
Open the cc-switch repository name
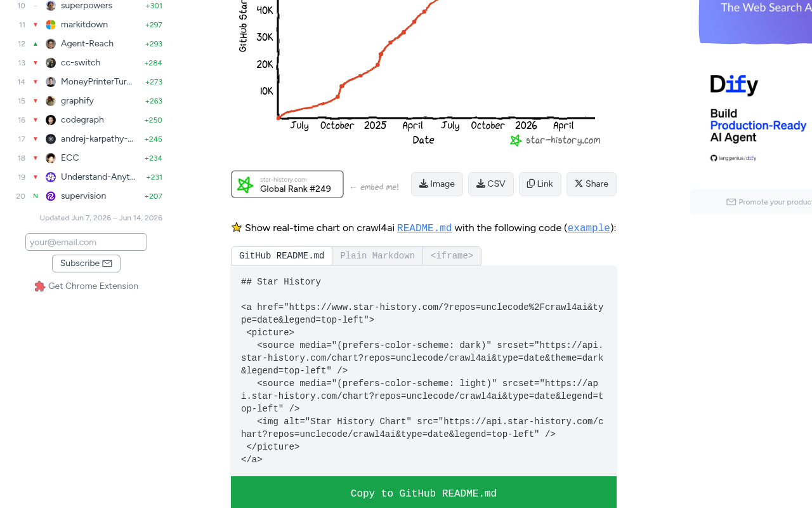coord(81,63)
